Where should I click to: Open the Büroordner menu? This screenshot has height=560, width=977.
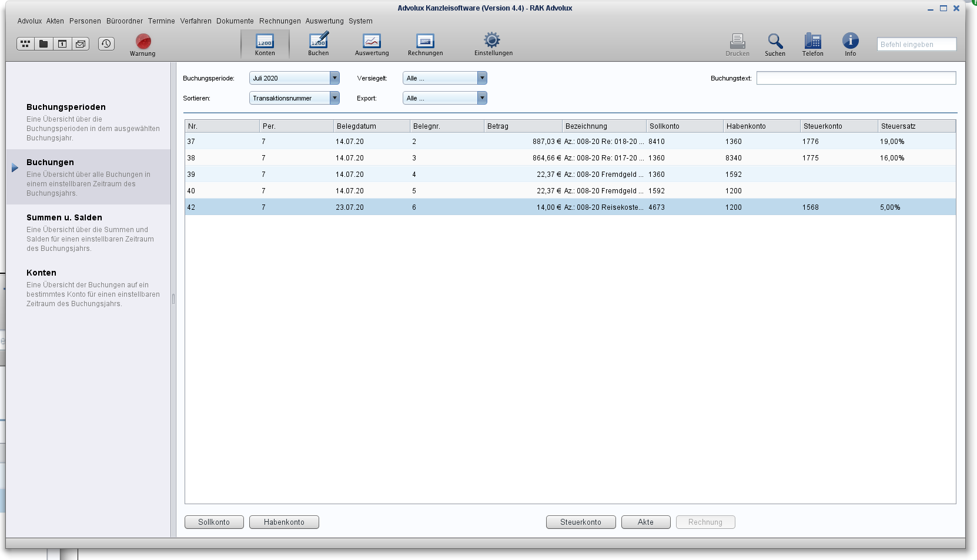click(x=125, y=21)
